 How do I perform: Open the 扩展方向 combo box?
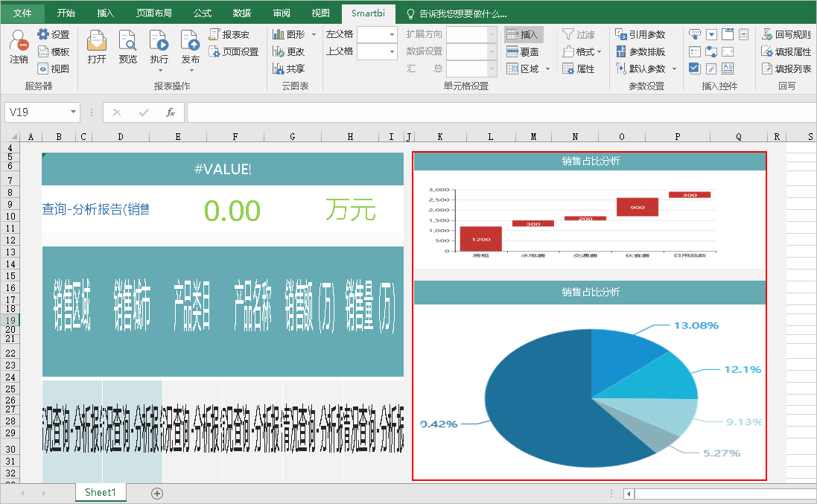coord(471,34)
